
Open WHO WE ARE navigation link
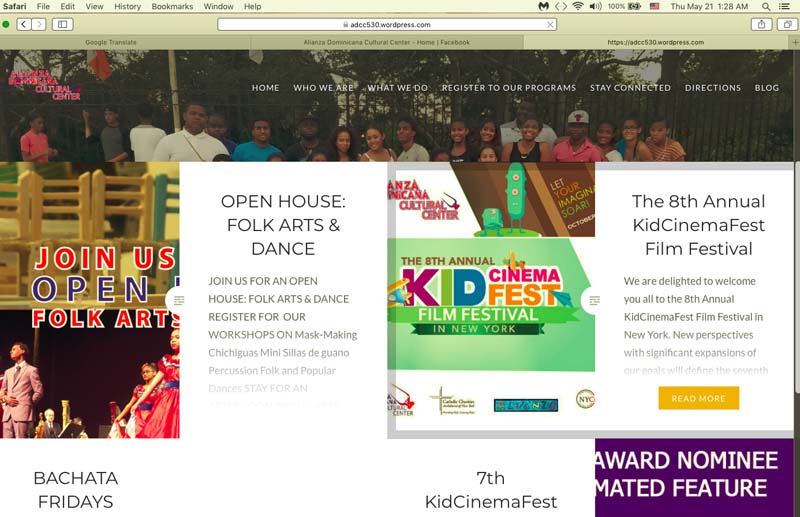coord(323,88)
